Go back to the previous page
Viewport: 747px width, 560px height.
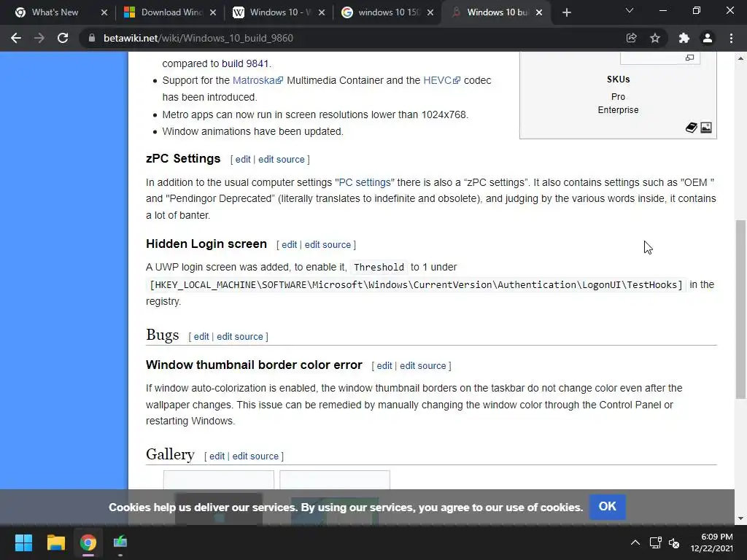click(16, 38)
